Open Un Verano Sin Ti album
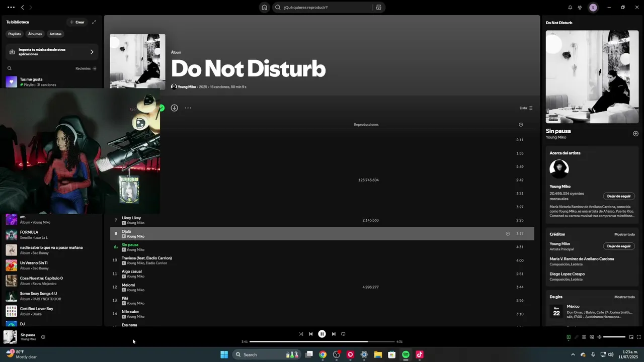This screenshot has width=644, height=362. click(53, 265)
